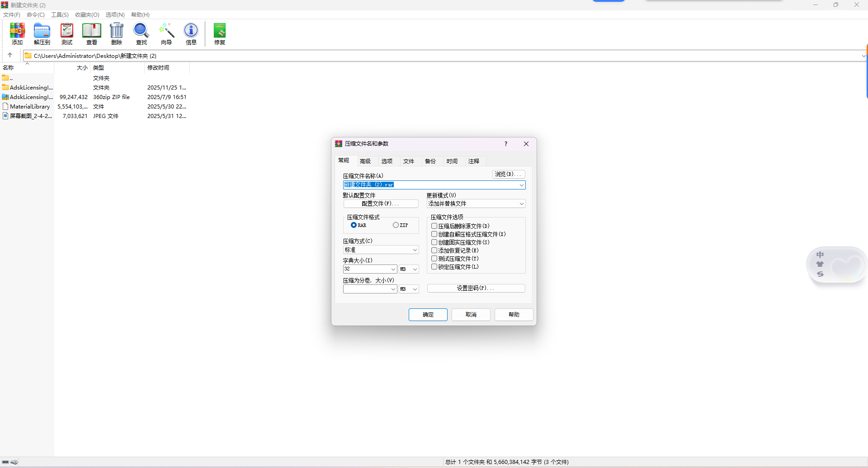Image resolution: width=868 pixels, height=468 pixels.
Task: Select the ZIP archive format
Action: tap(396, 225)
